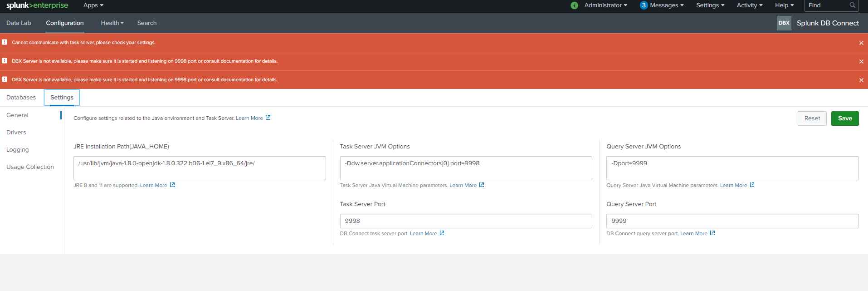The height and width of the screenshot is (291, 868).
Task: Click into the Task Server Port field
Action: [466, 221]
